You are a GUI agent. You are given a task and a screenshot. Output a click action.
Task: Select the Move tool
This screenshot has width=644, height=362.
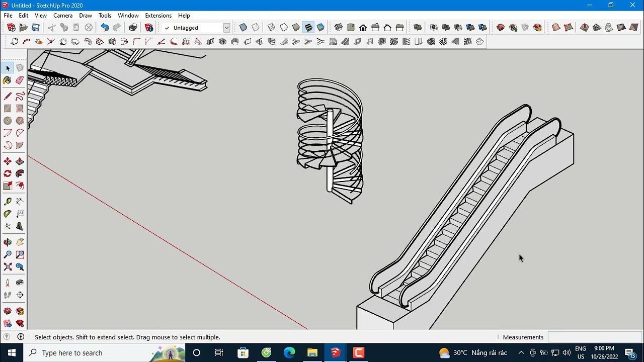[x=8, y=161]
